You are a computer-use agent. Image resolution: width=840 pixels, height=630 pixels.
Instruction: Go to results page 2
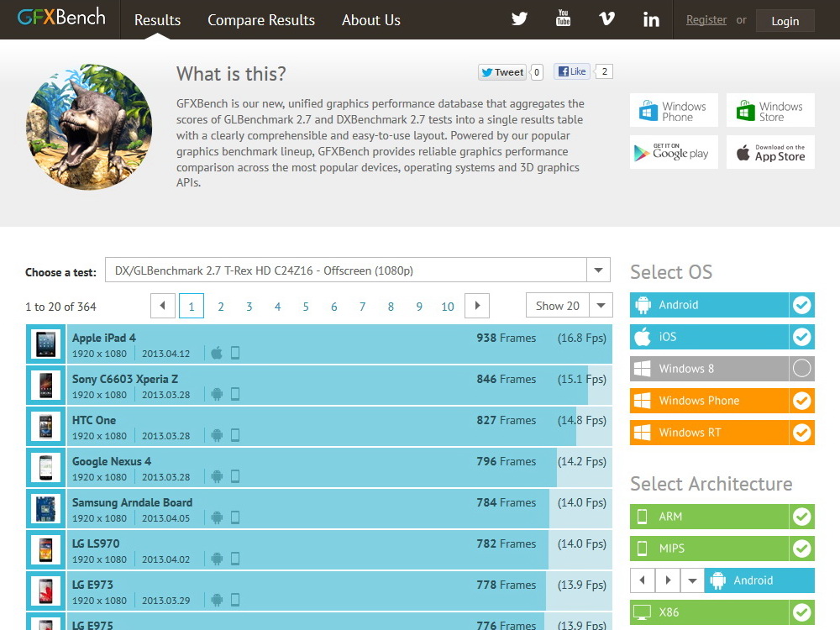[x=221, y=307]
